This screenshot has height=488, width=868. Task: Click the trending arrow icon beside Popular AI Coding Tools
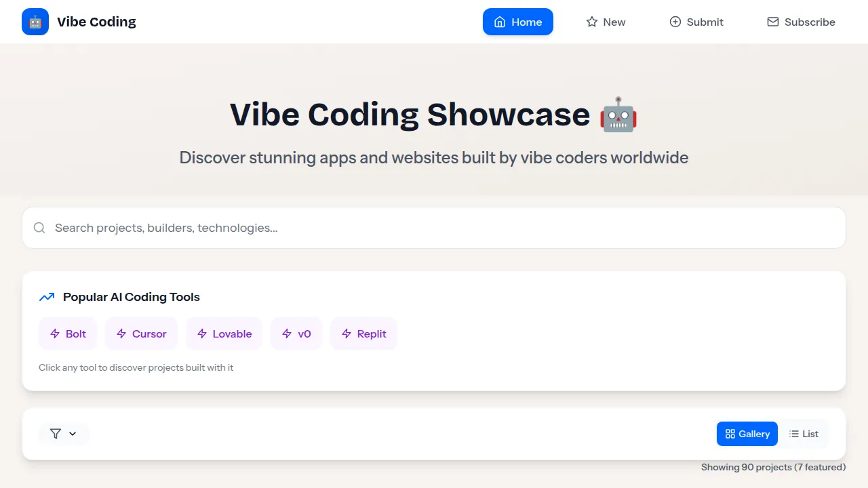[47, 297]
